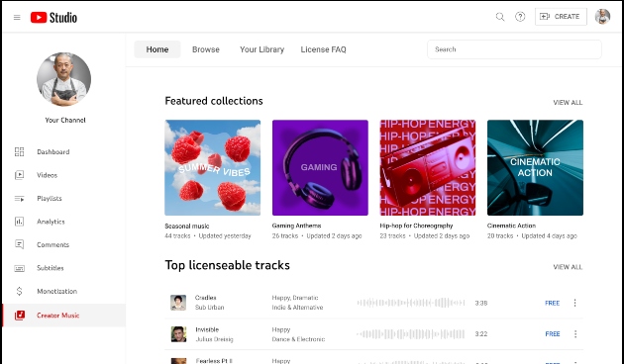The image size is (624, 364).
Task: Open the Dashboard menu label
Action: pos(52,151)
